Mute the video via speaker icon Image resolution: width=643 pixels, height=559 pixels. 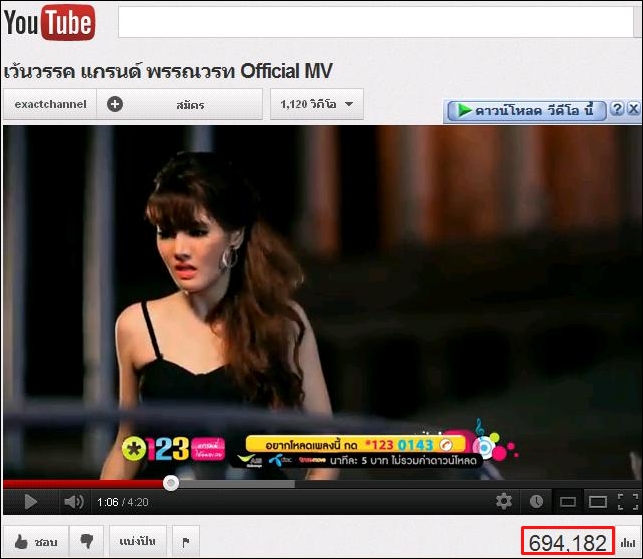pyautogui.click(x=74, y=502)
